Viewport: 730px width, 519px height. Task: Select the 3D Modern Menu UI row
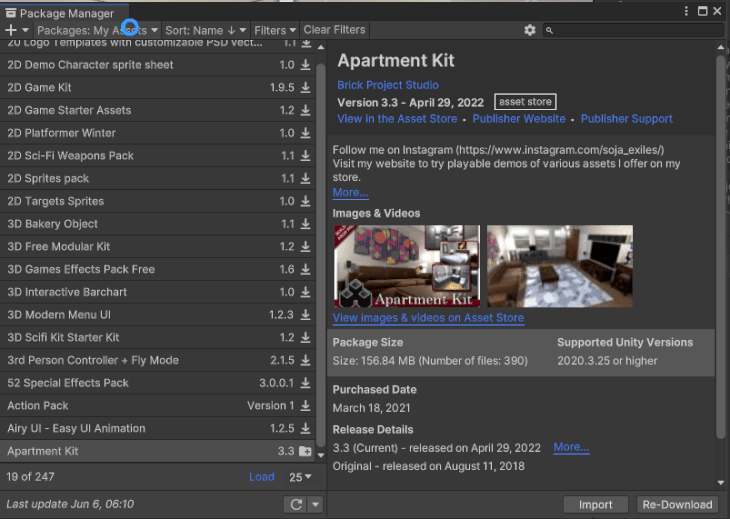[157, 315]
